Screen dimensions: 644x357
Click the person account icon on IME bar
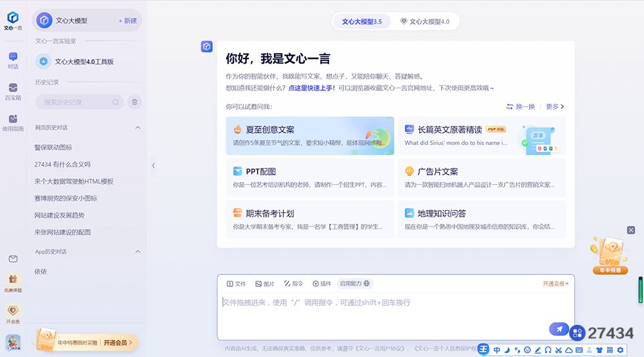coord(589,350)
